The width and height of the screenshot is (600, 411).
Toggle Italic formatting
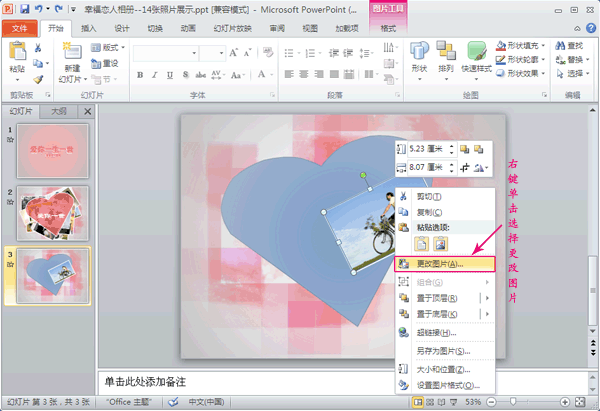pos(155,75)
